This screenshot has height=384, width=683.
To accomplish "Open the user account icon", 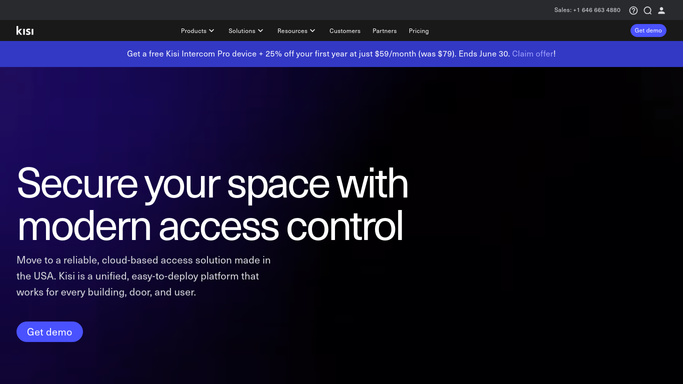I will (x=661, y=10).
